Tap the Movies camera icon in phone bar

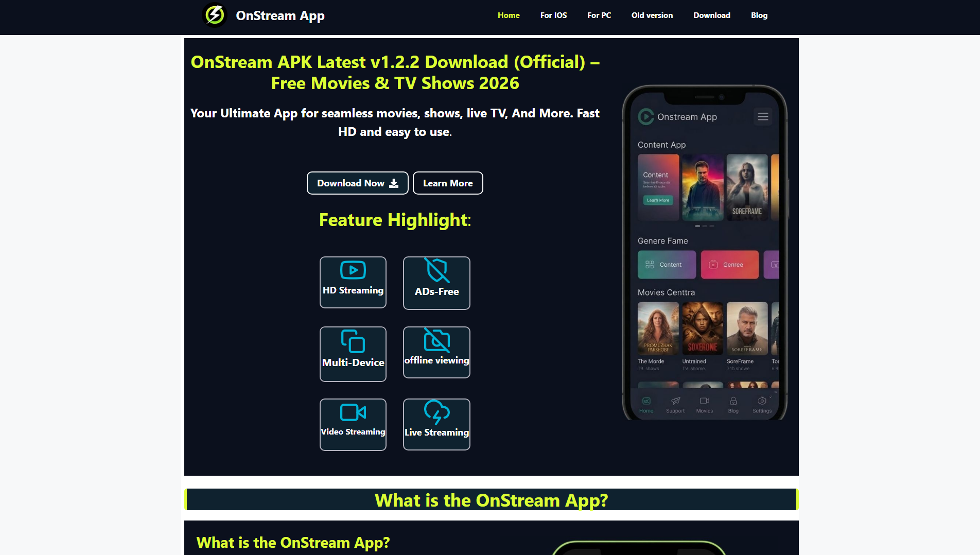click(x=705, y=401)
